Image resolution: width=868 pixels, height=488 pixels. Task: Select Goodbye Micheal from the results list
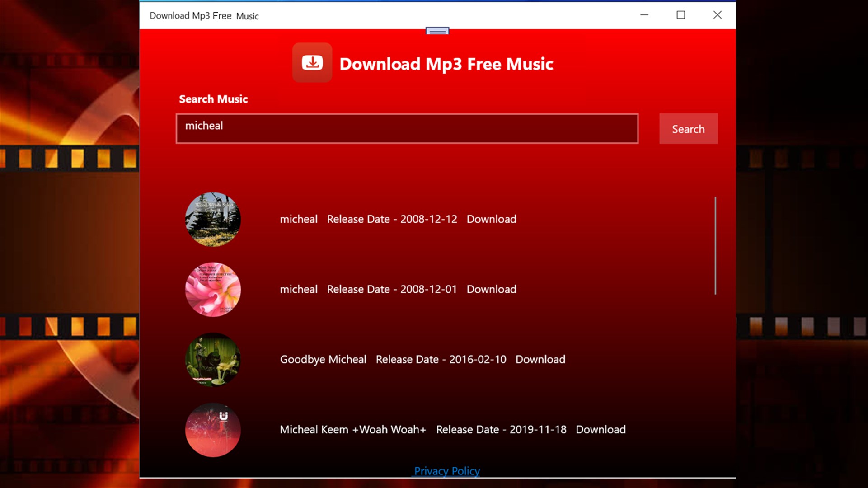pos(323,359)
